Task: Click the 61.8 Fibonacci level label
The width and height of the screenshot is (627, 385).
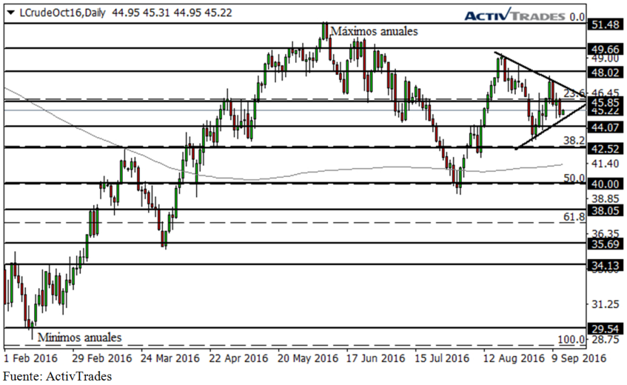Action: 574,217
